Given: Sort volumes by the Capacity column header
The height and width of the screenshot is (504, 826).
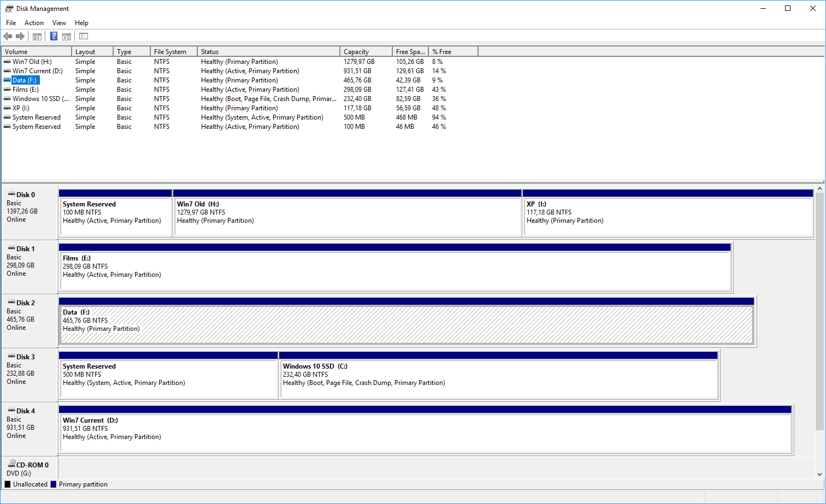Looking at the screenshot, I should point(365,51).
